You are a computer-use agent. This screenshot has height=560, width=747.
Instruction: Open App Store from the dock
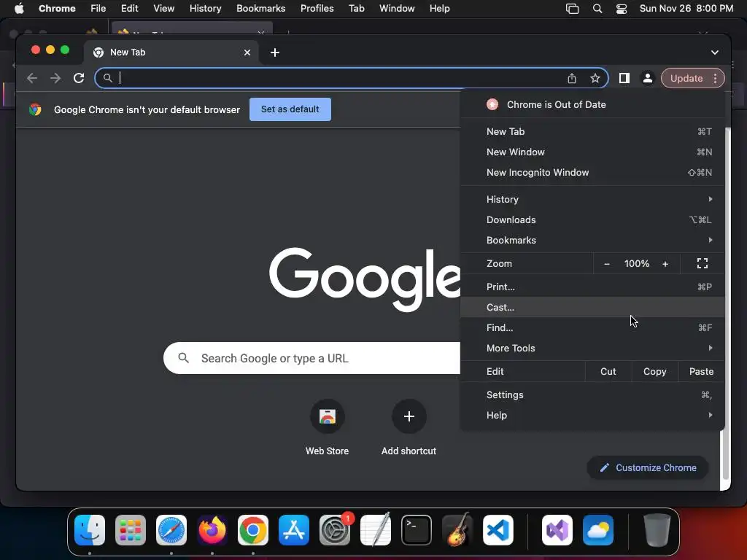294,530
